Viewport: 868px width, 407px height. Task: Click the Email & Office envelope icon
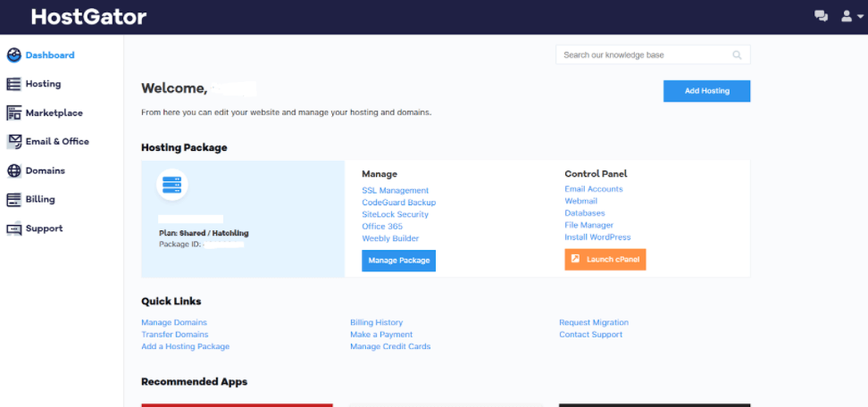click(x=13, y=142)
